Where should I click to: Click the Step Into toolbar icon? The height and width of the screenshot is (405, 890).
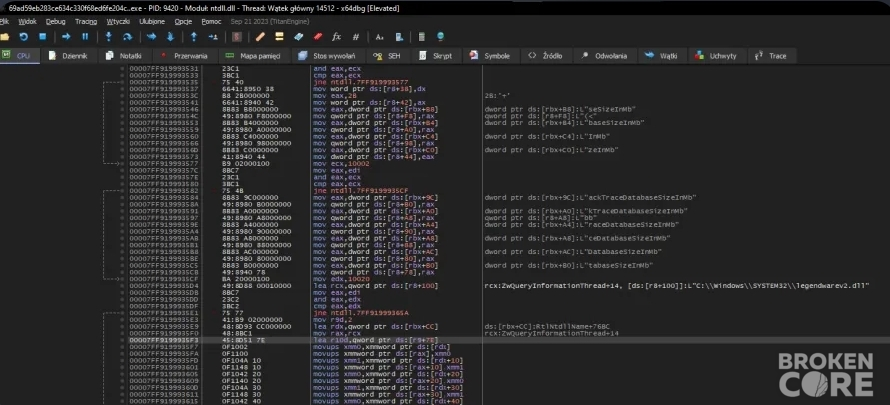pos(108,37)
